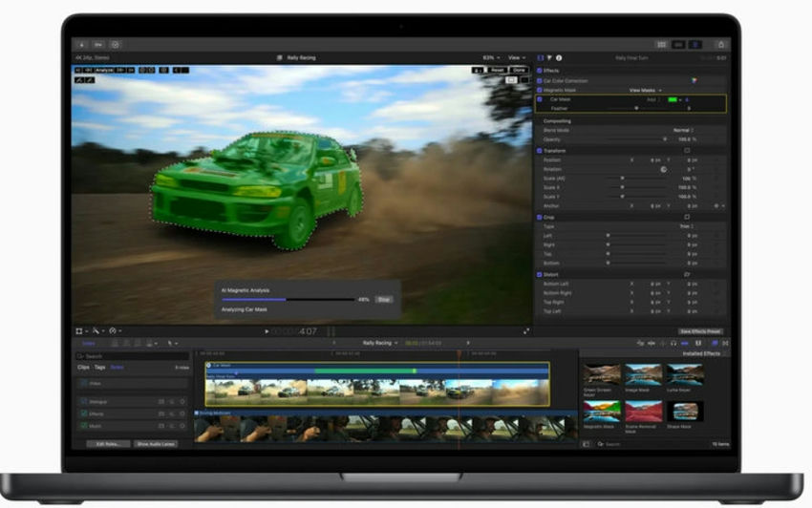Viewport: 812px width, 508px height.
Task: Adjust the Feather slider handle
Action: pyautogui.click(x=636, y=108)
